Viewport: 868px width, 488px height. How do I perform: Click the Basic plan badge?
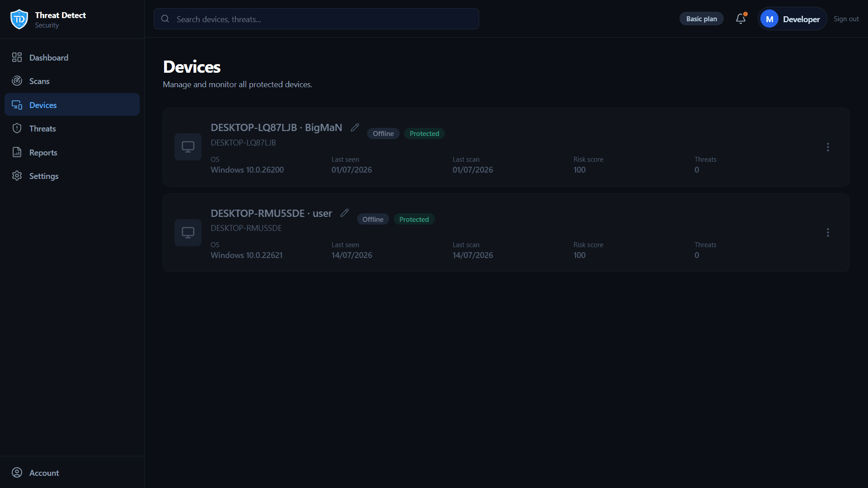pyautogui.click(x=701, y=19)
